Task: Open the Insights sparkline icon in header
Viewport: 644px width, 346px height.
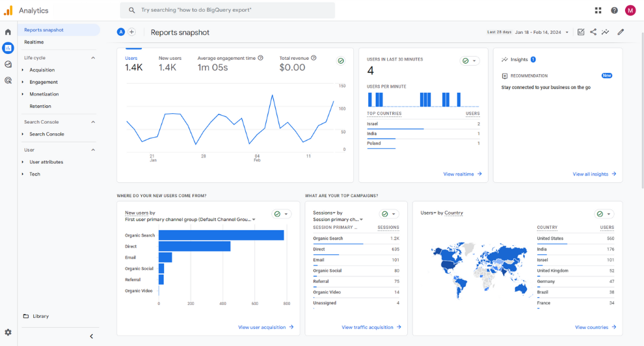Action: (606, 32)
